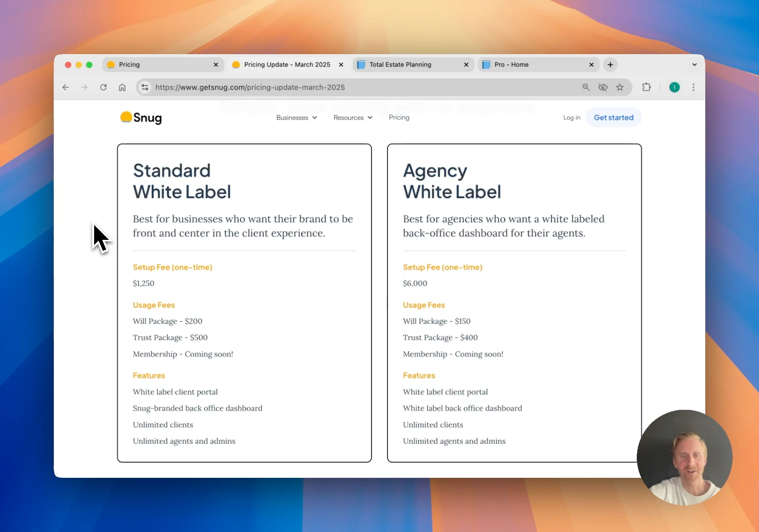Screen dimensions: 759x532
Task: Open the browser home page
Action: (x=122, y=87)
